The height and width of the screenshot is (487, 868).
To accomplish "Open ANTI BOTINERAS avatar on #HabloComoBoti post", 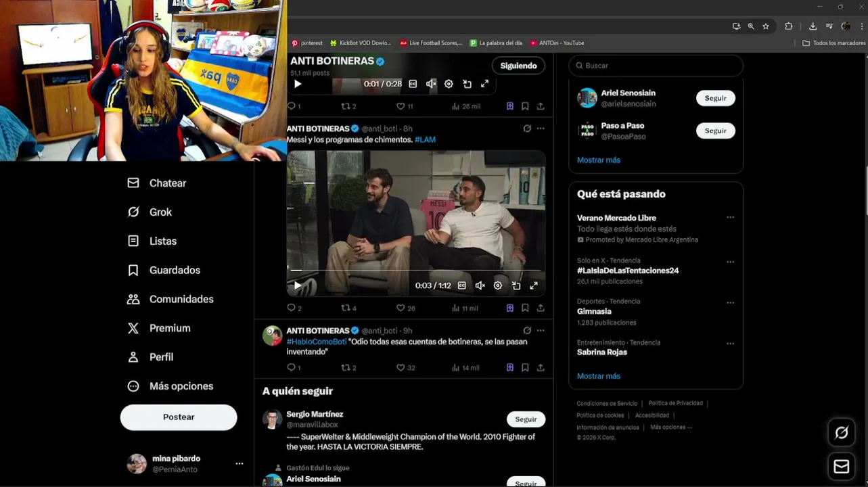I will [x=272, y=336].
